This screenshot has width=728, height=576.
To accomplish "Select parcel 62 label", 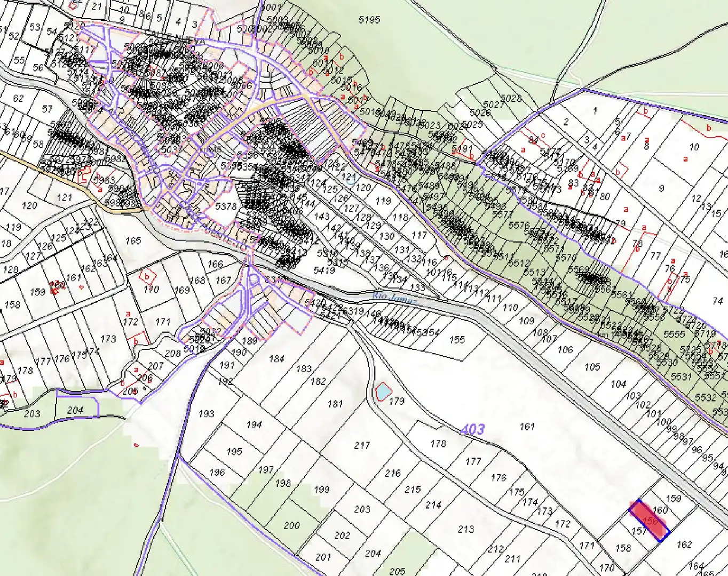I will (18, 98).
